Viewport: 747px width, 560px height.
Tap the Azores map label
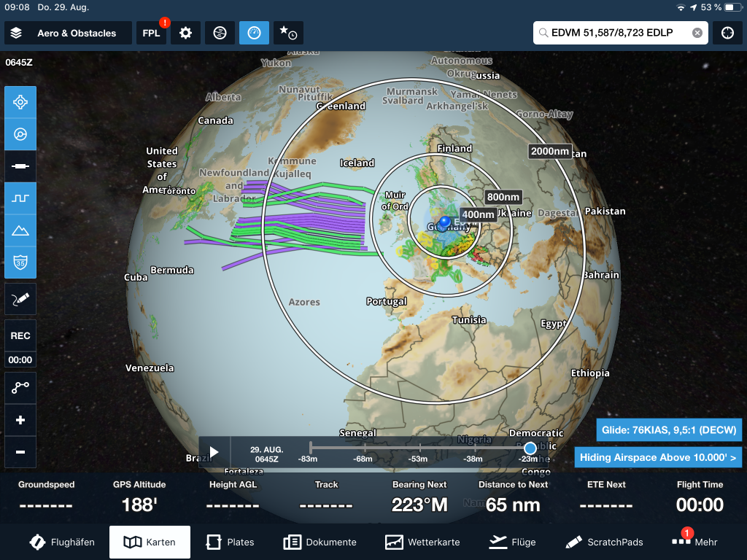click(x=304, y=302)
